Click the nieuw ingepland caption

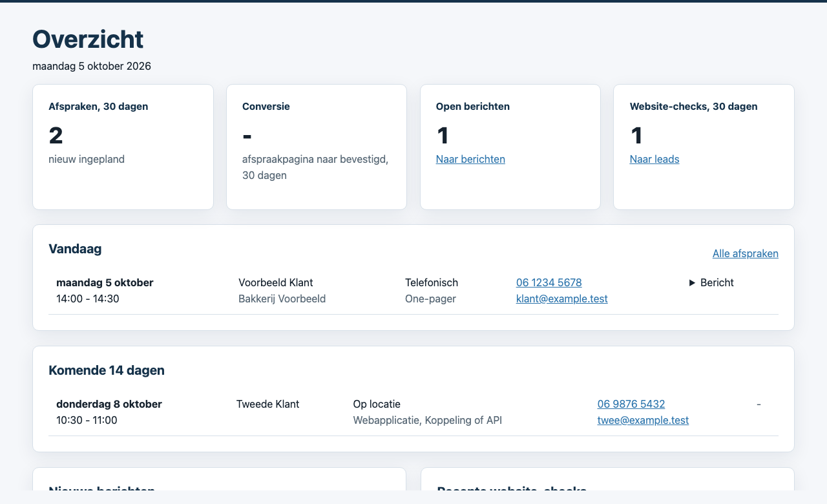coord(87,159)
